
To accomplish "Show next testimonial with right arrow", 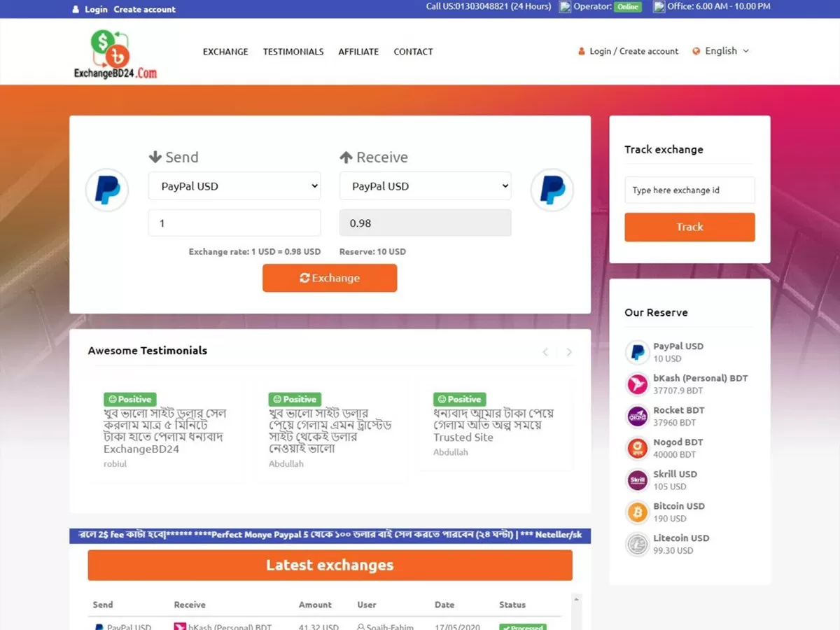I will pyautogui.click(x=569, y=352).
